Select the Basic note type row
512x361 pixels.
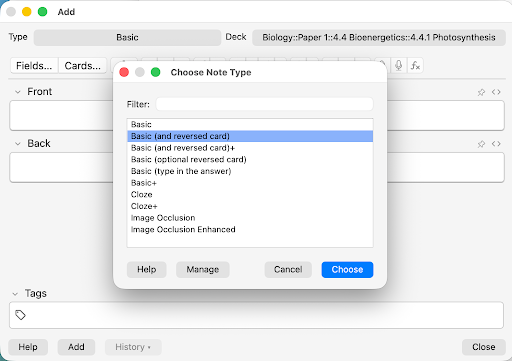tap(250, 124)
